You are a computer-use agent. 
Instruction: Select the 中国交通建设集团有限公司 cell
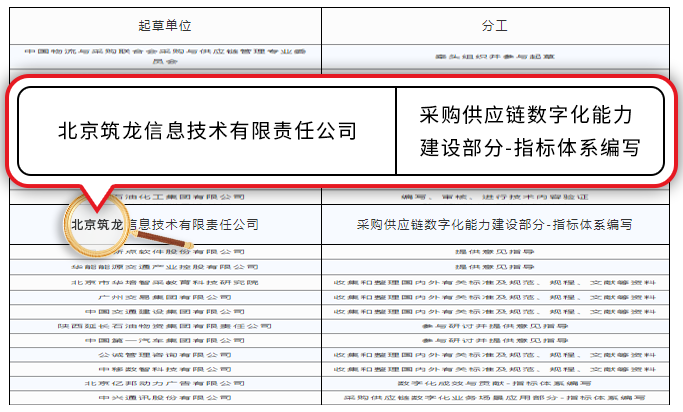click(x=164, y=311)
